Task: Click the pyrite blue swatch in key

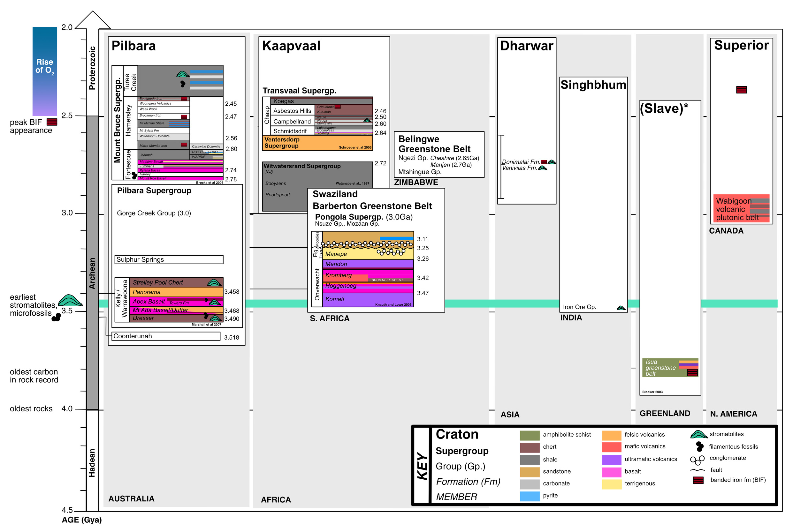Action: [x=530, y=496]
